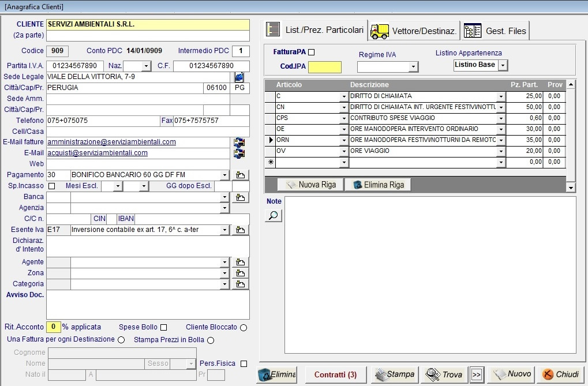The height and width of the screenshot is (386, 588).
Task: Click scroll-up arrow of articles table
Action: click(x=571, y=85)
